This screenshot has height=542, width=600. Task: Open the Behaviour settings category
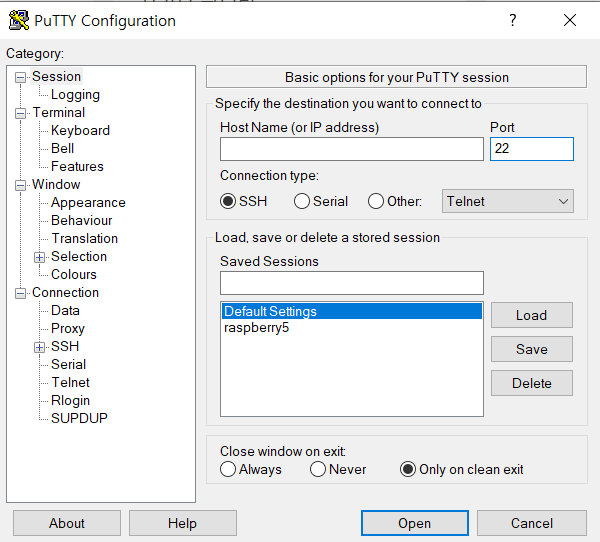pos(82,220)
